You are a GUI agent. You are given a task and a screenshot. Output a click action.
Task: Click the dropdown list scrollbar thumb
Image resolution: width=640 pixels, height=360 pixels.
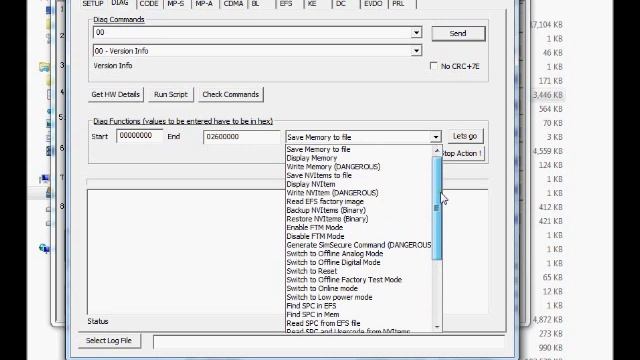pyautogui.click(x=437, y=208)
